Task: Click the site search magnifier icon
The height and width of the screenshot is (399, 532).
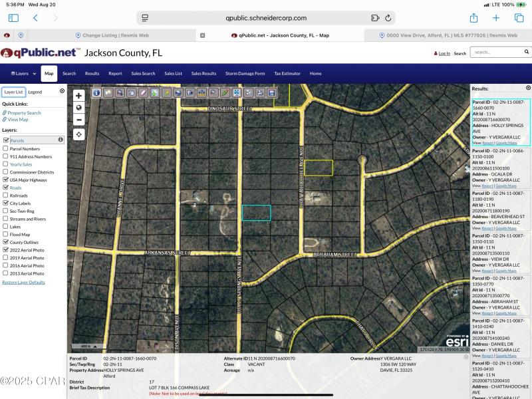Action: 526,52
